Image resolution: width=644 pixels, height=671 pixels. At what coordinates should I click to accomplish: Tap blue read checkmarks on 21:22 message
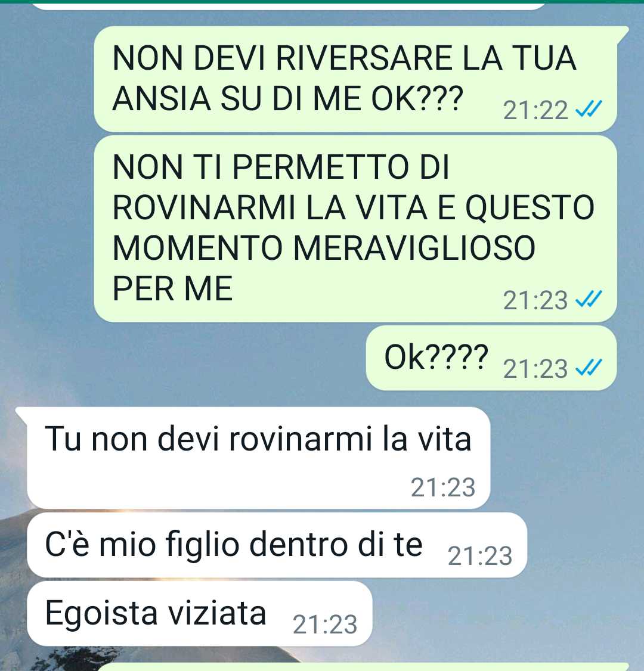[589, 110]
